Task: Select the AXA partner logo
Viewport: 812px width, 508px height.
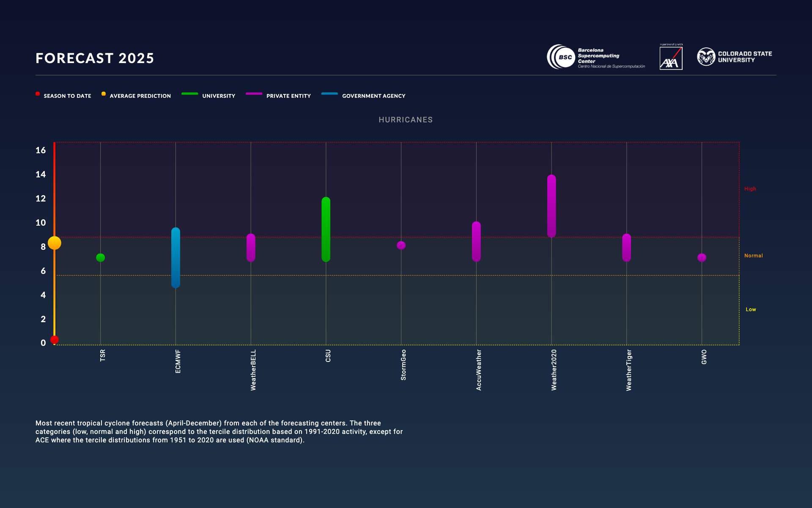Action: [x=672, y=58]
